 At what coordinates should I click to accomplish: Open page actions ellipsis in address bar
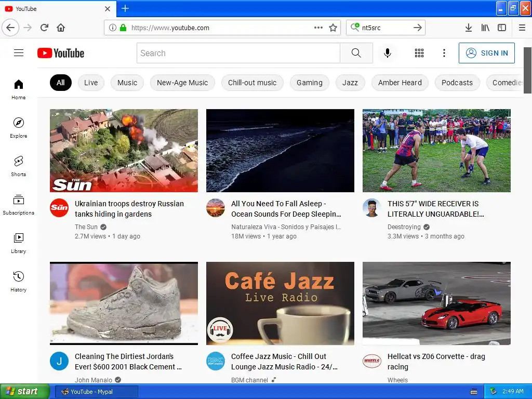(318, 28)
